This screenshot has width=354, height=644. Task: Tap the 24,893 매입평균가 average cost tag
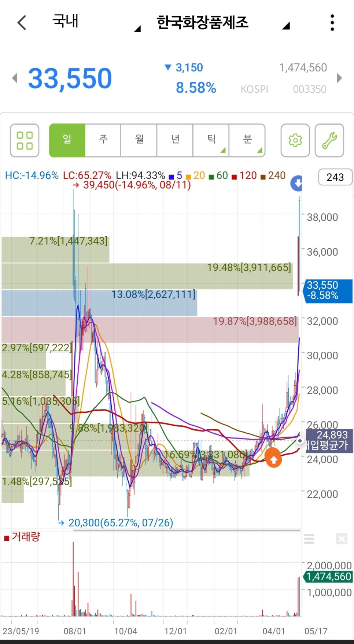[x=328, y=440]
